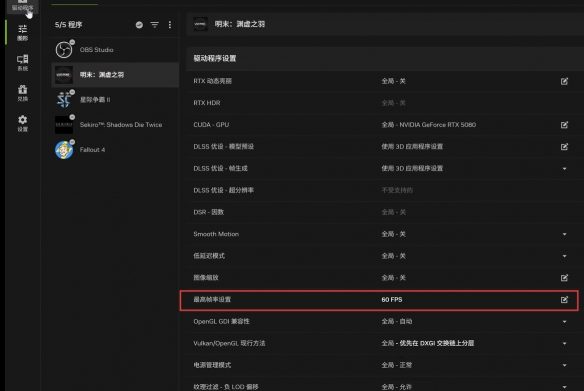Expand the OpenGL GDI 兼容性 dropdown
The image size is (584, 391).
[565, 322]
